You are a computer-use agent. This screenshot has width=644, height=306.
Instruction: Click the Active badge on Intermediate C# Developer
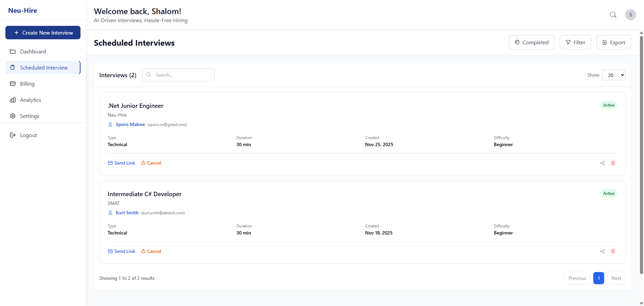[x=609, y=193]
